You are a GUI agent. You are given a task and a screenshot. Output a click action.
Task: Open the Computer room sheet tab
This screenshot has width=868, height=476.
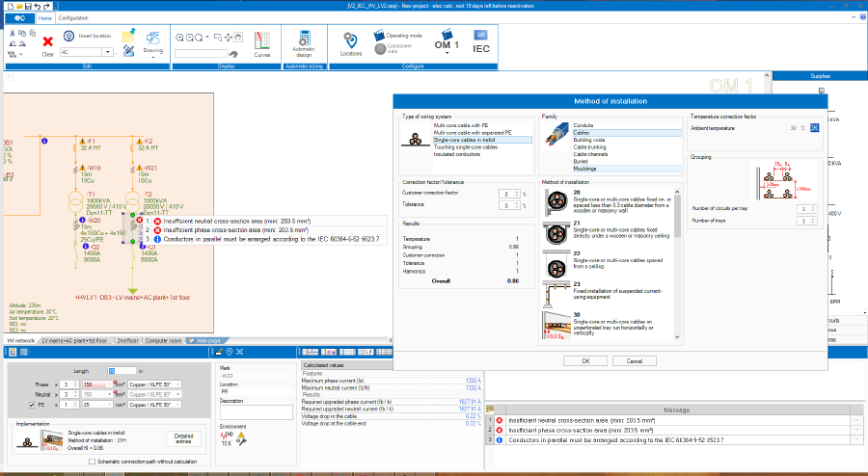pyautogui.click(x=163, y=340)
